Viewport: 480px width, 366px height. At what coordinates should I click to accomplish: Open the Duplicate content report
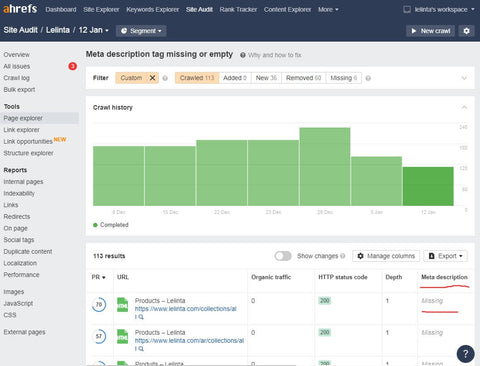click(x=28, y=252)
